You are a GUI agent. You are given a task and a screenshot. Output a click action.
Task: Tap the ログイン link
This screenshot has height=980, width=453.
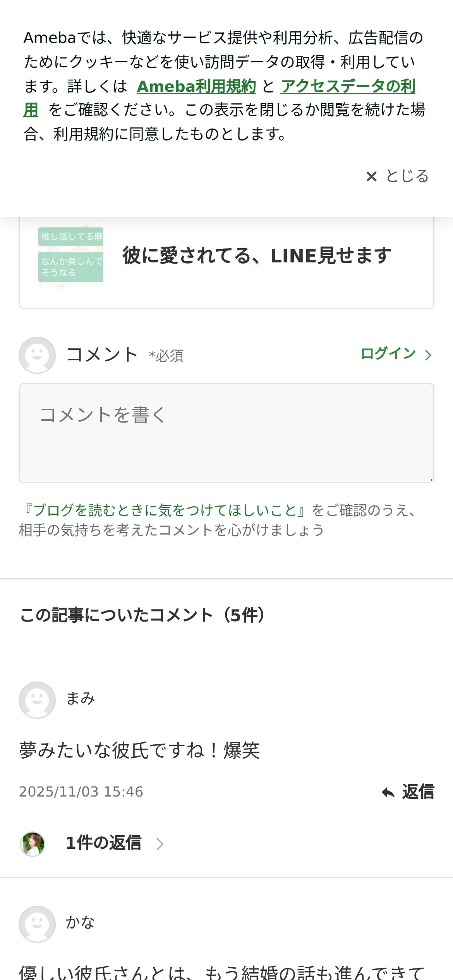(x=388, y=354)
